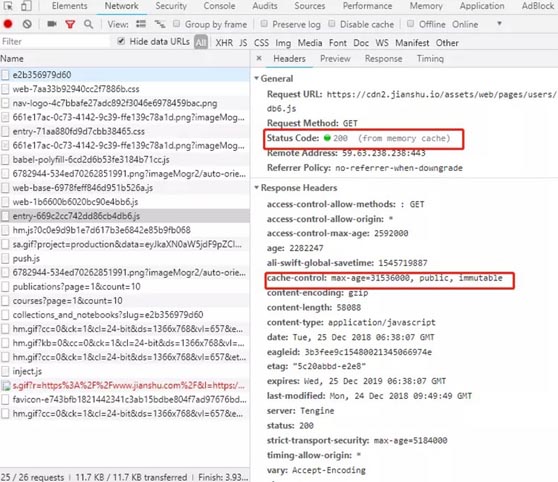Show overview with the waterfall view icon
The height and width of the screenshot is (482, 558).
[160, 24]
